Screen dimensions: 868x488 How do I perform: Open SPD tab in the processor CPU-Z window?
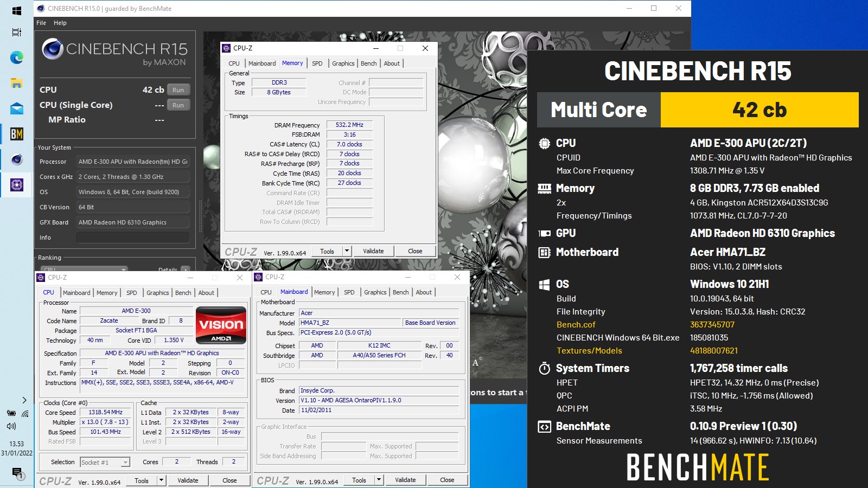[132, 293]
